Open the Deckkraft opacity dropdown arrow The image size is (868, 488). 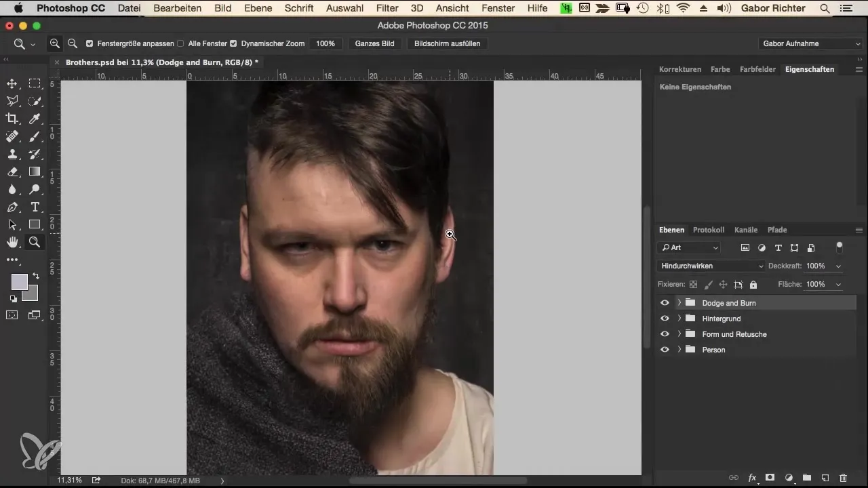(839, 266)
